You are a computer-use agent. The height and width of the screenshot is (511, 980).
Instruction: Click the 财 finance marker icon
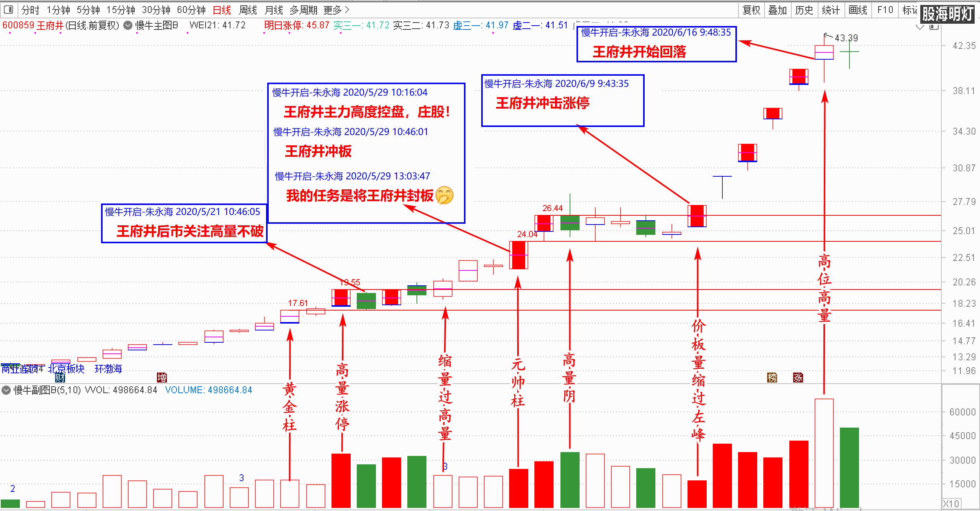[x=60, y=378]
